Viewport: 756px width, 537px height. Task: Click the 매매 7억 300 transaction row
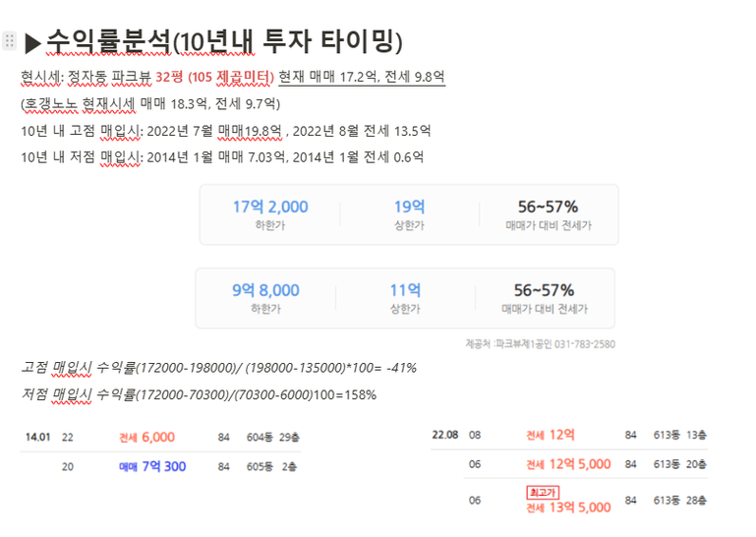tap(179, 466)
